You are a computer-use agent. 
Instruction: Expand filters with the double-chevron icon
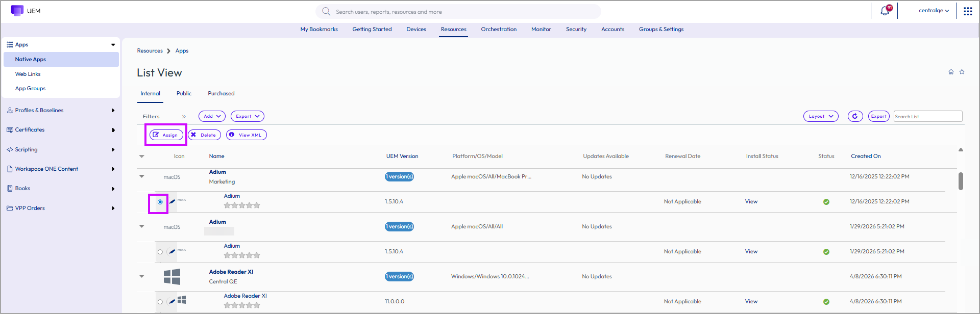[x=184, y=117]
